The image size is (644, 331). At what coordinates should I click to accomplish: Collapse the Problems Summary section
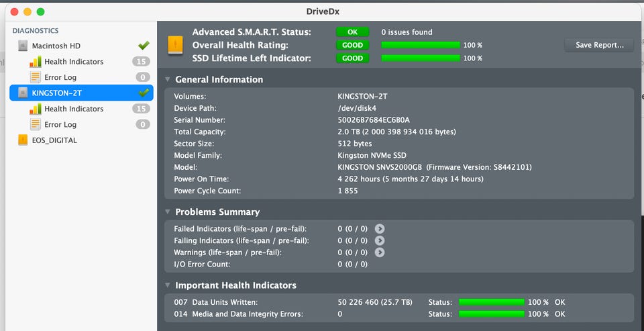[x=168, y=212]
